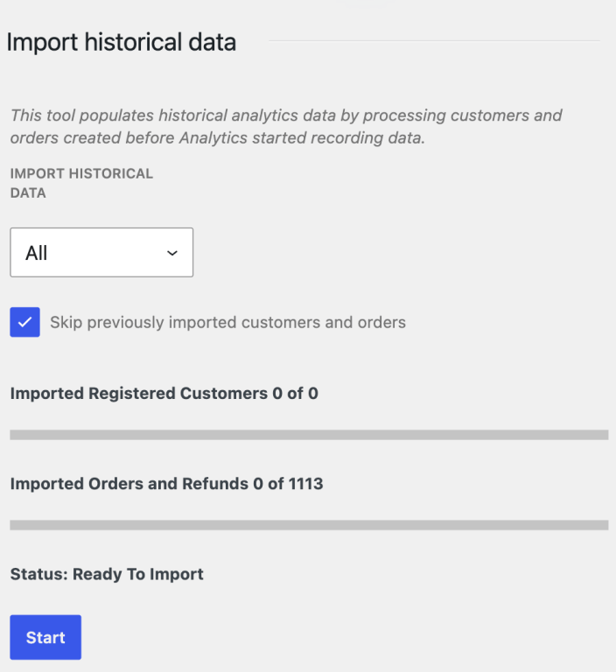
Task: Click the IMPORT HISTORICAL DATA field label
Action: coord(81,183)
